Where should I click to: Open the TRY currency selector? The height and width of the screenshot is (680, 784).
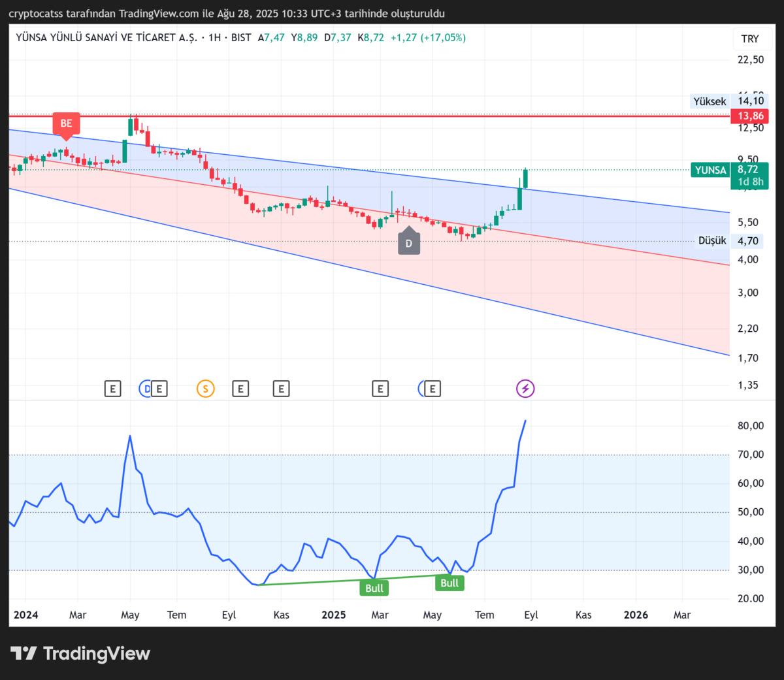750,39
